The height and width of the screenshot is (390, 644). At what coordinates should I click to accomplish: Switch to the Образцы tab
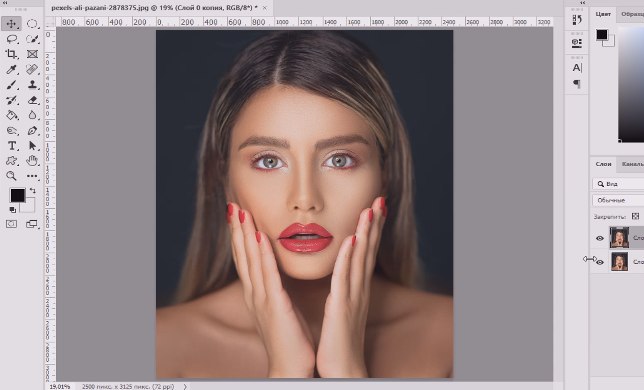632,14
